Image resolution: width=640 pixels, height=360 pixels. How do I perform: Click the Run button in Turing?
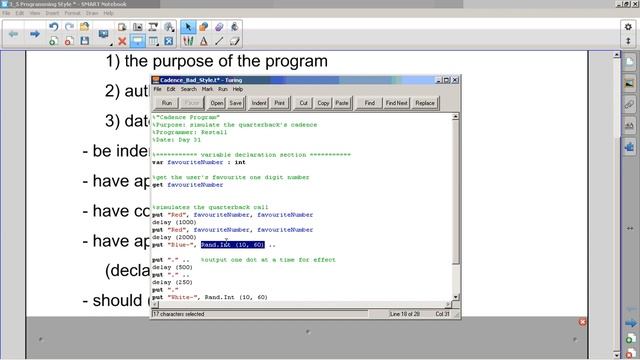pos(167,103)
